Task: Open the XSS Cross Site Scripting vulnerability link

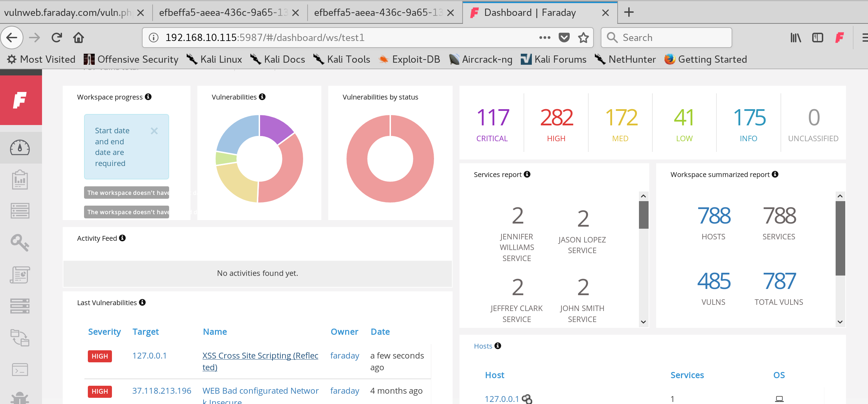Action: click(x=260, y=361)
